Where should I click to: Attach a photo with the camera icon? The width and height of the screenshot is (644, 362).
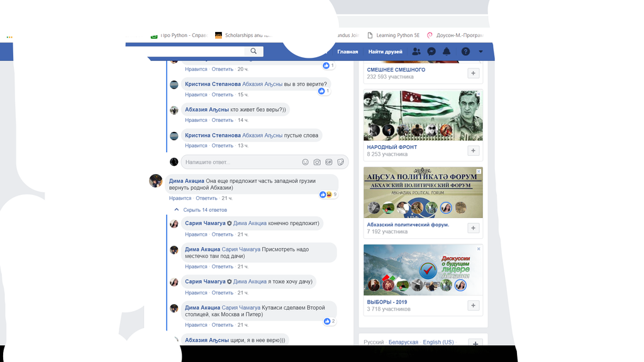pyautogui.click(x=316, y=162)
